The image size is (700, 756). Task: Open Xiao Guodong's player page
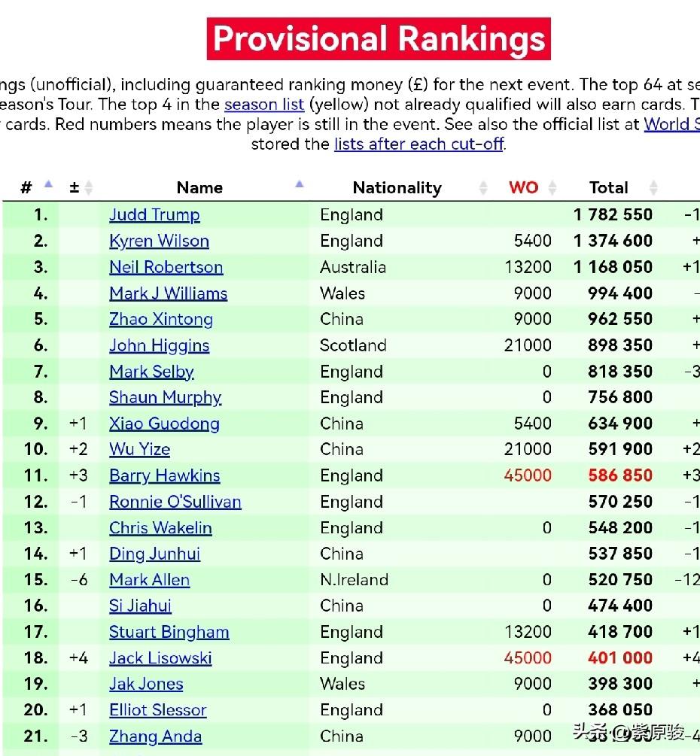[x=164, y=424]
